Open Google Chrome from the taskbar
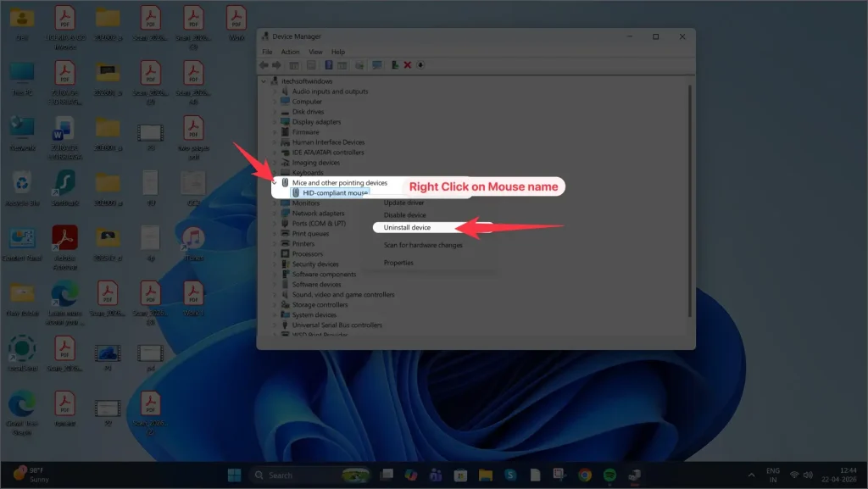Image resolution: width=868 pixels, height=489 pixels. click(585, 475)
